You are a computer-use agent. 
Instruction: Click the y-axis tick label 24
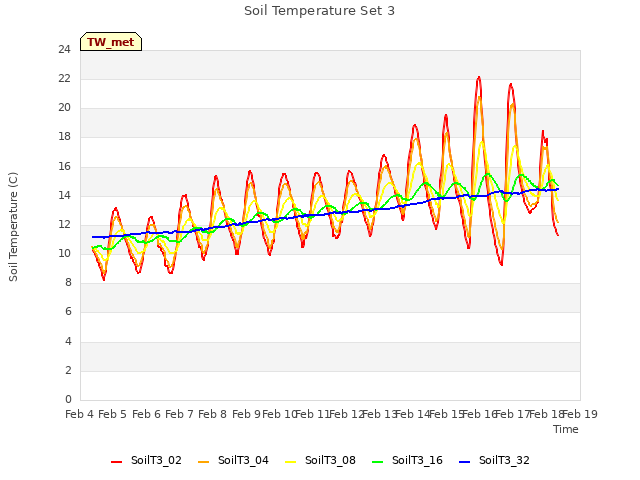(x=64, y=50)
